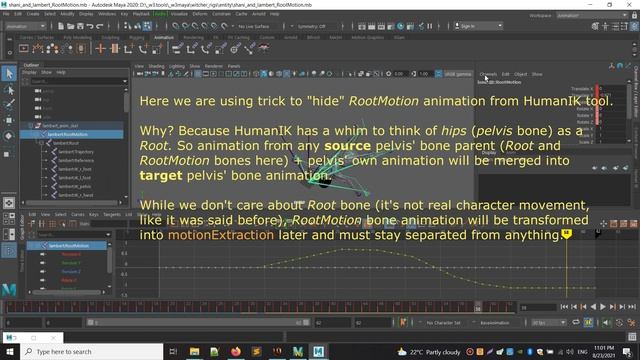Open the Animation menu set dropdown
Viewport: 640px width, 360px height.
tap(25, 26)
